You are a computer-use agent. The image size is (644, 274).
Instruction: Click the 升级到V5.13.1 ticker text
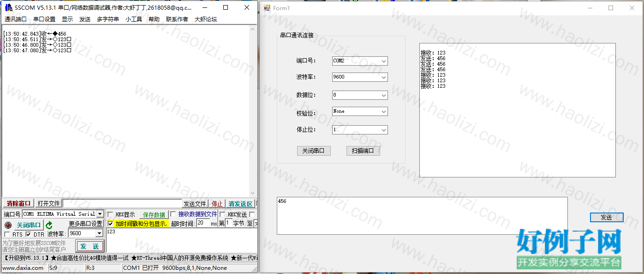tap(25, 258)
